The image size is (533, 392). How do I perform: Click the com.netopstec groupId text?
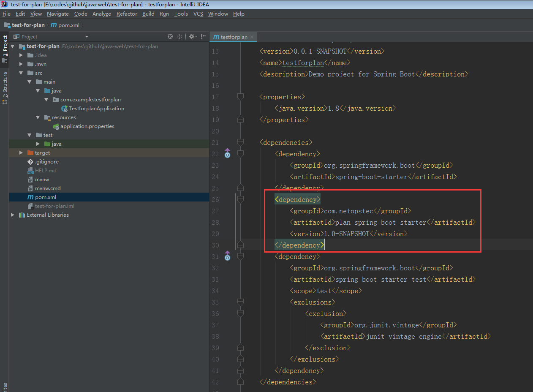coord(348,211)
